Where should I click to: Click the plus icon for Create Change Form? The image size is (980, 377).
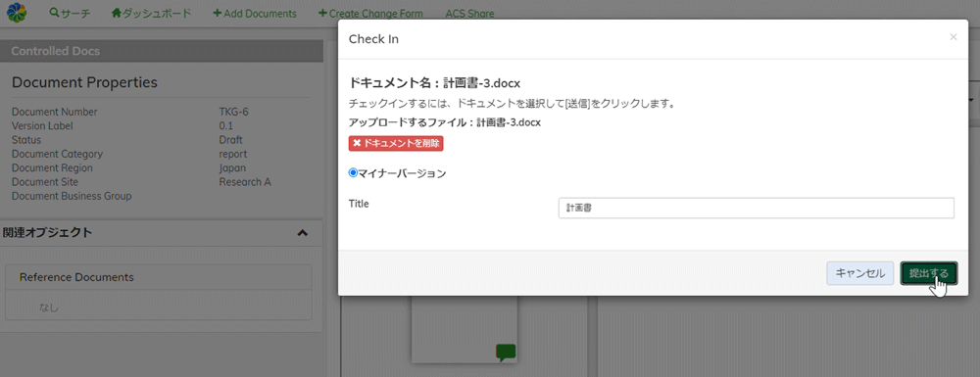(x=321, y=13)
